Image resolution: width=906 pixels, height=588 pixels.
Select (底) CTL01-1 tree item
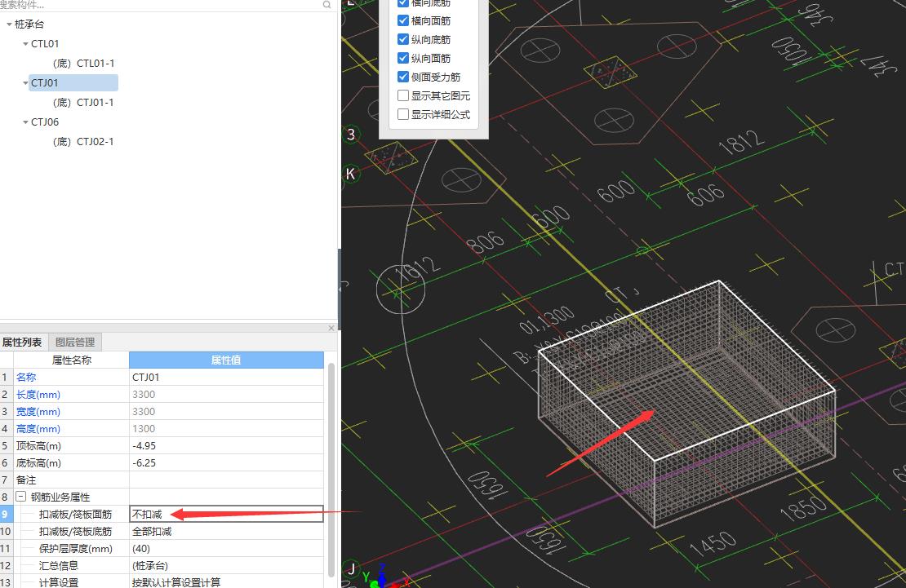click(x=83, y=64)
